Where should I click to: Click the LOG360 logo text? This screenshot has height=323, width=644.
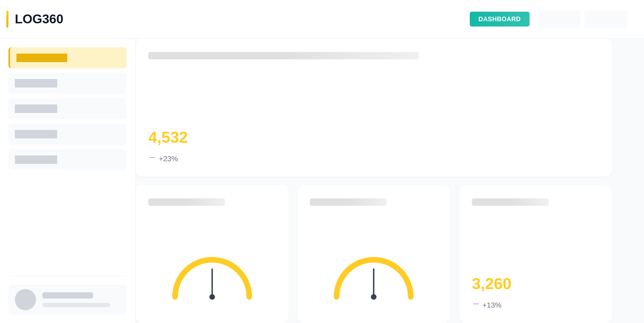[x=39, y=19]
